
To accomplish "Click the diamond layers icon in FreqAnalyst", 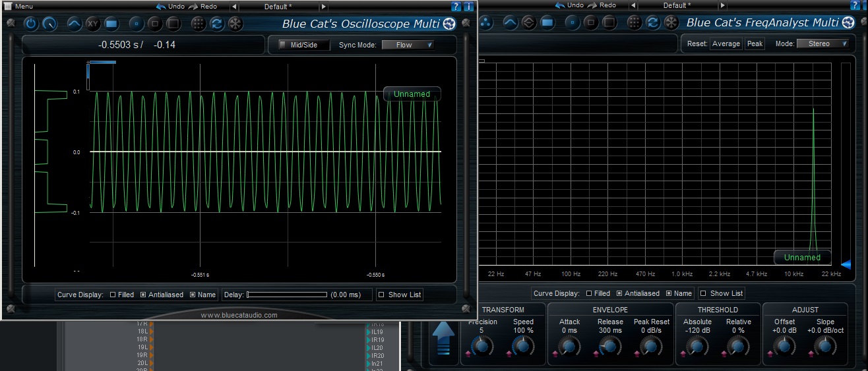I will 529,23.
